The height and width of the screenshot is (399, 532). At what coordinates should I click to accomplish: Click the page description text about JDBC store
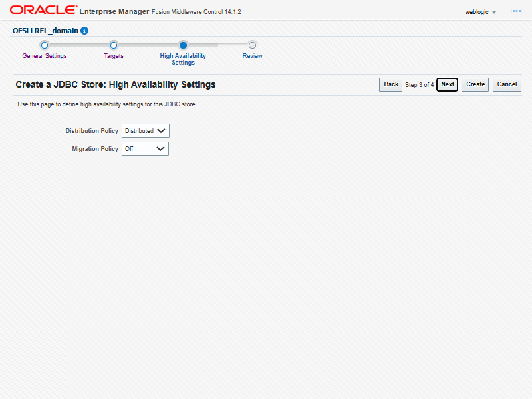pos(107,104)
